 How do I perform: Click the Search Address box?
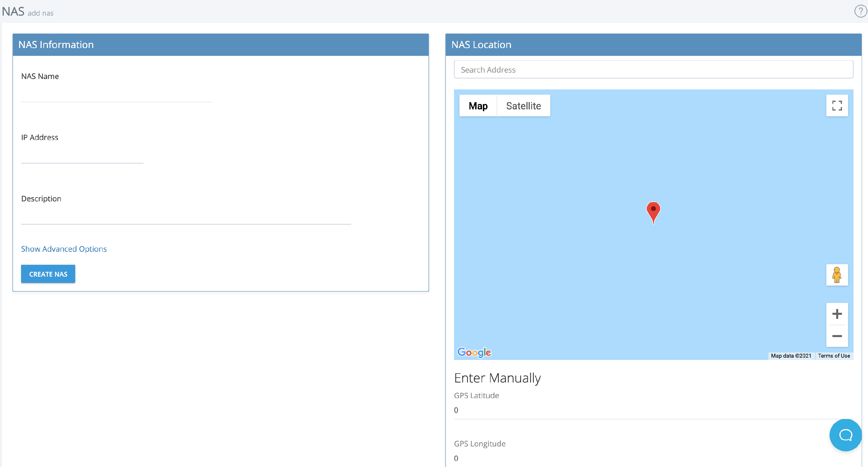[x=653, y=69]
